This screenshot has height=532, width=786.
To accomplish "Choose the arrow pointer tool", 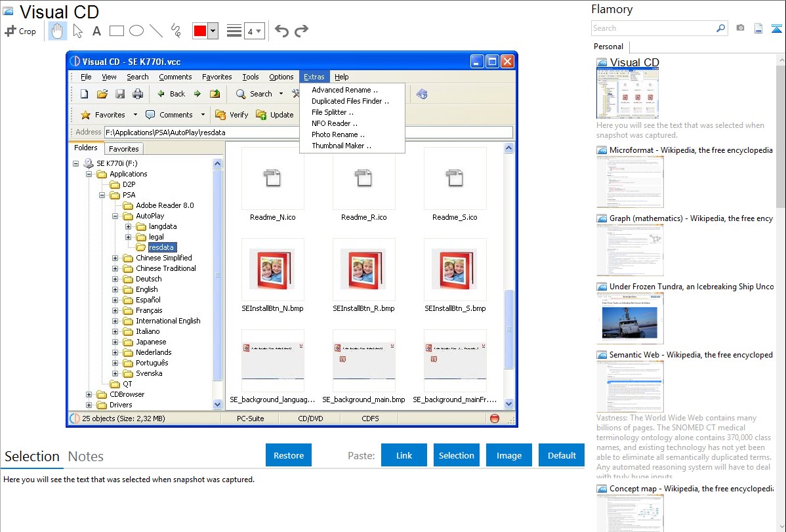I will click(77, 31).
